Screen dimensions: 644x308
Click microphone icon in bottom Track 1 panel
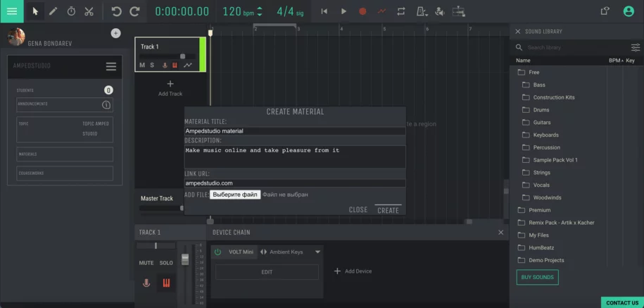146,283
